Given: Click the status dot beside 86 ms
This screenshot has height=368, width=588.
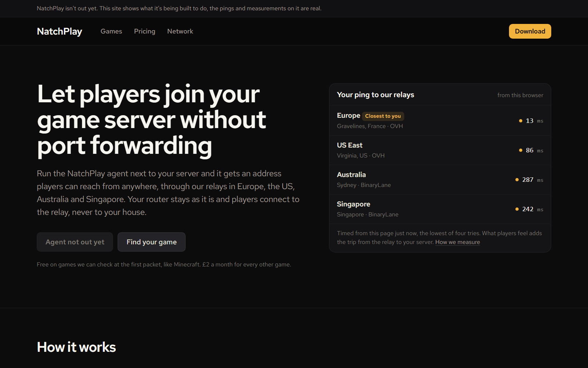Looking at the screenshot, I should tap(520, 150).
